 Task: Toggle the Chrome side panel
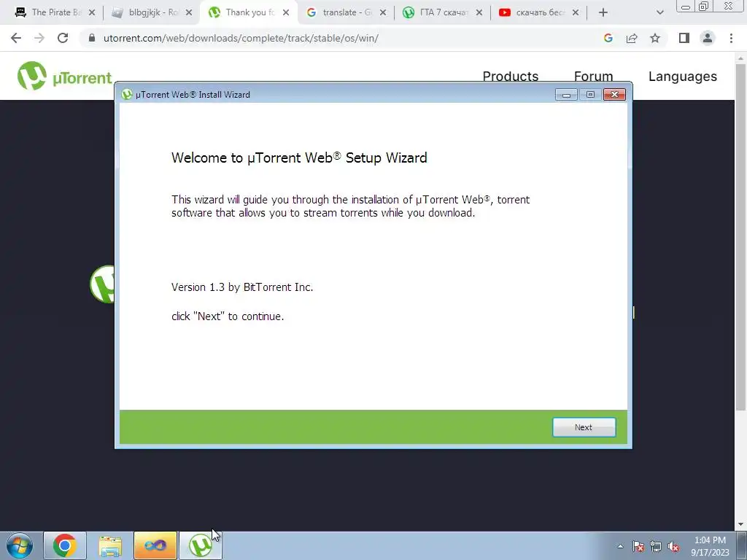click(x=684, y=38)
